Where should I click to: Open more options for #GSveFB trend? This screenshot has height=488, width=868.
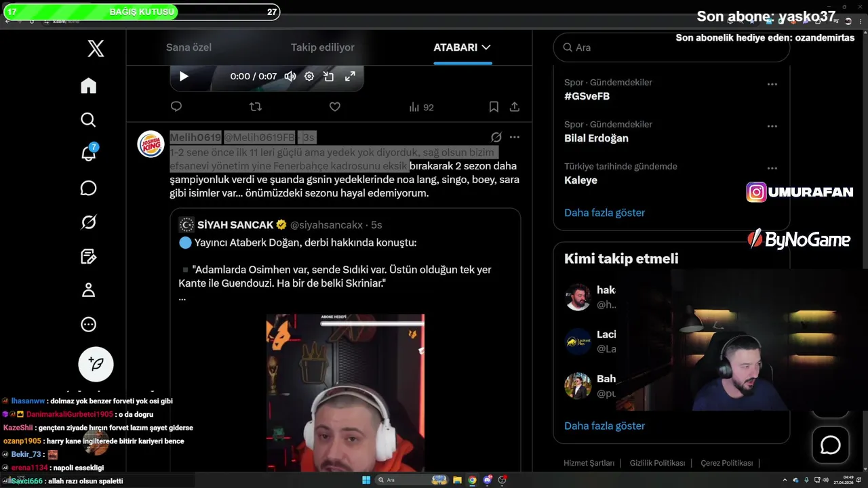coord(772,85)
